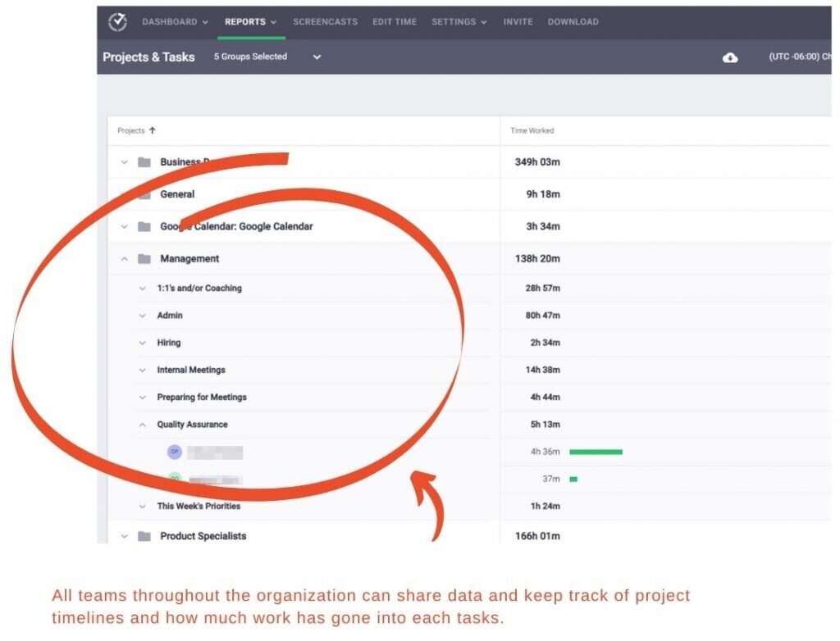Image resolution: width=840 pixels, height=641 pixels.
Task: Click the Invite link
Action: click(518, 22)
